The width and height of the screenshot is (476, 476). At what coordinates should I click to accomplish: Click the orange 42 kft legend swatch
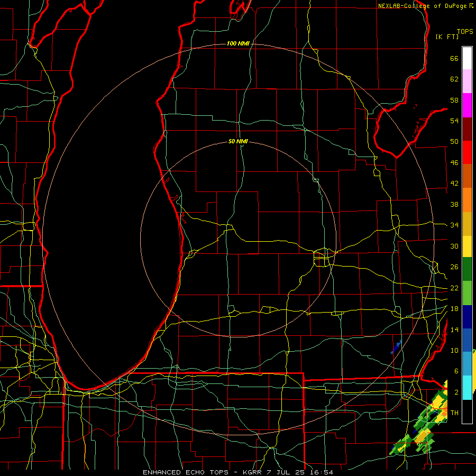[467, 200]
